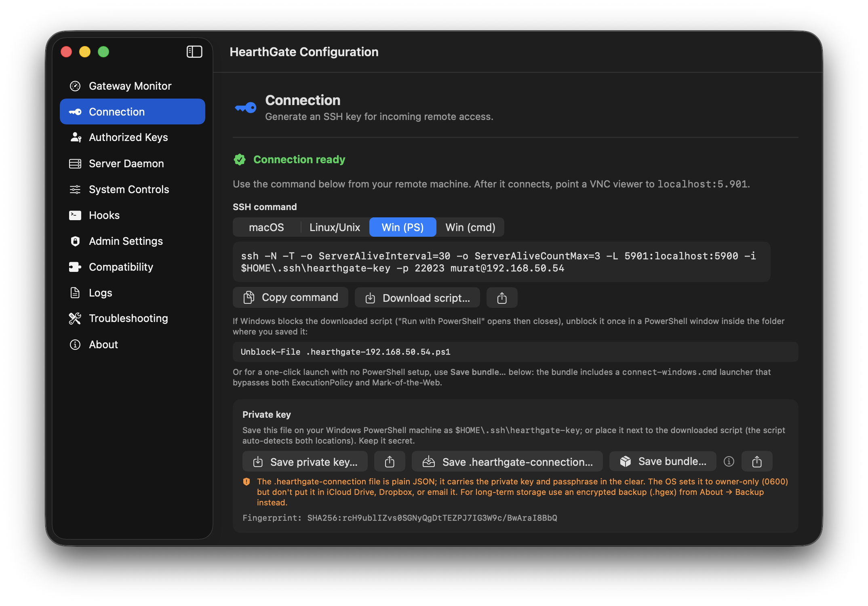The image size is (868, 606).
Task: Click the System Controls sliders icon
Action: [x=75, y=189]
